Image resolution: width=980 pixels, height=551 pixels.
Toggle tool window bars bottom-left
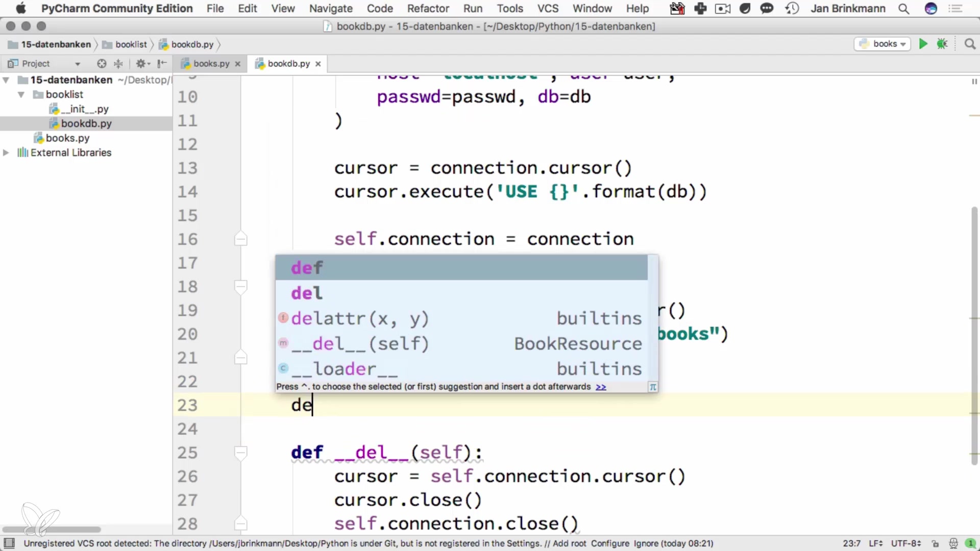pos(9,543)
